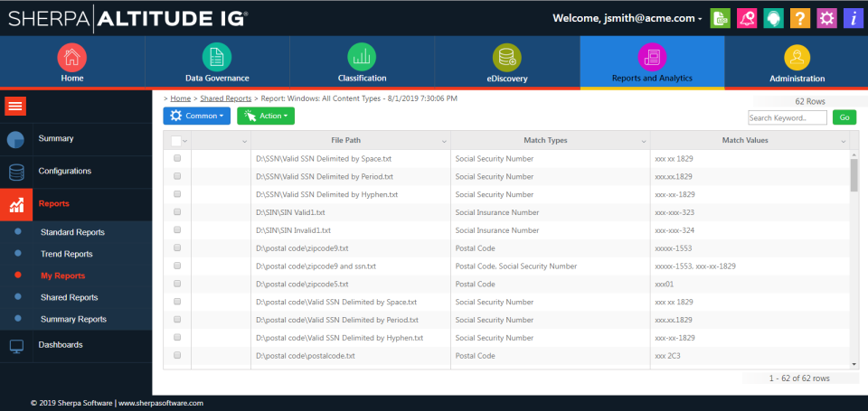
Task: Click the Shared Reports breadcrumb link
Action: pos(226,98)
